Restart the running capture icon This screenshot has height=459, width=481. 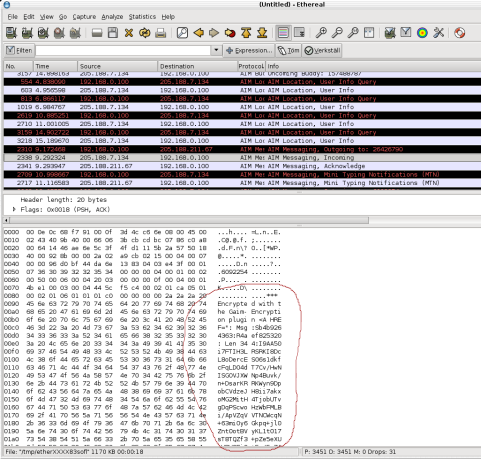click(75, 33)
